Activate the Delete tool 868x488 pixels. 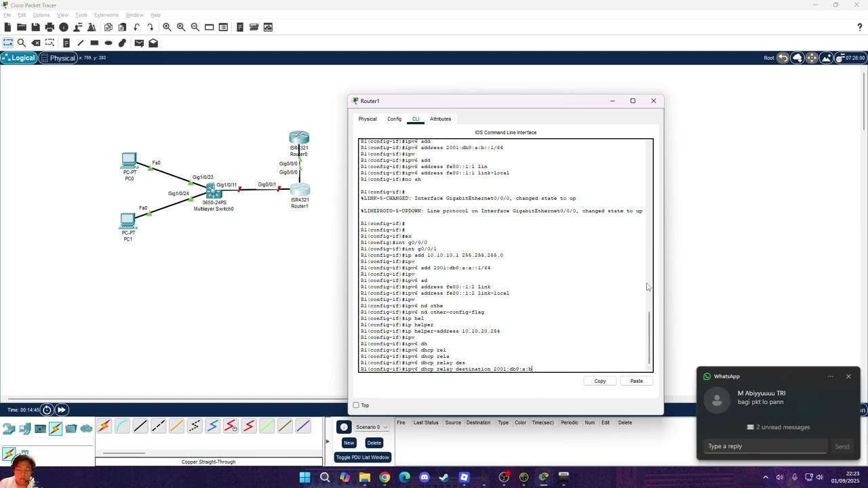click(x=36, y=43)
